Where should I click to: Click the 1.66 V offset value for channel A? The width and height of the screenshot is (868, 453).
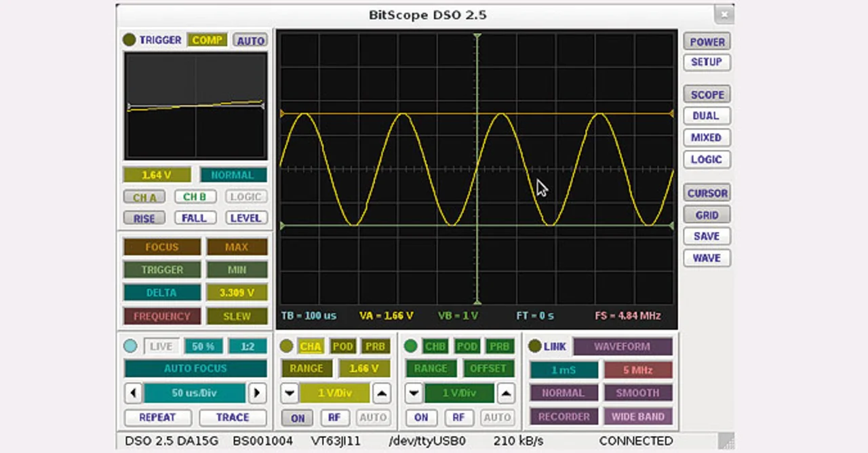click(x=364, y=369)
